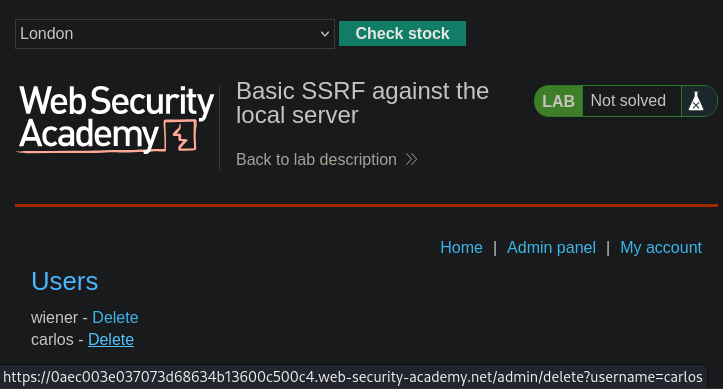Go to the Home page link
723x389 pixels.
tap(461, 248)
